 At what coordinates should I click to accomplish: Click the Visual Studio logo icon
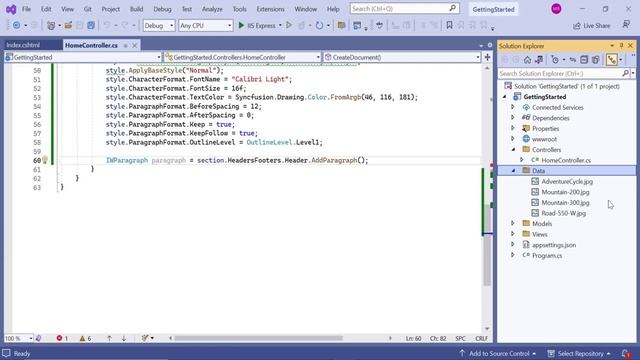pyautogui.click(x=11, y=9)
